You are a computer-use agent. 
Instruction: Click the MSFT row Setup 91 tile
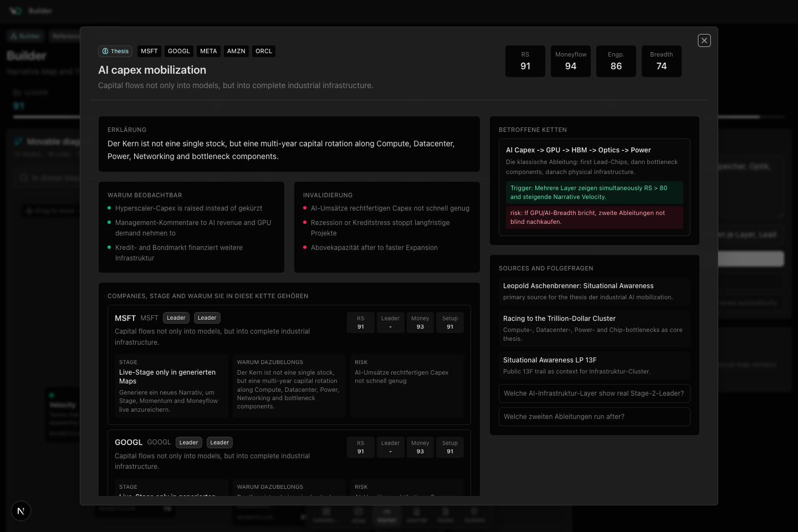click(450, 323)
